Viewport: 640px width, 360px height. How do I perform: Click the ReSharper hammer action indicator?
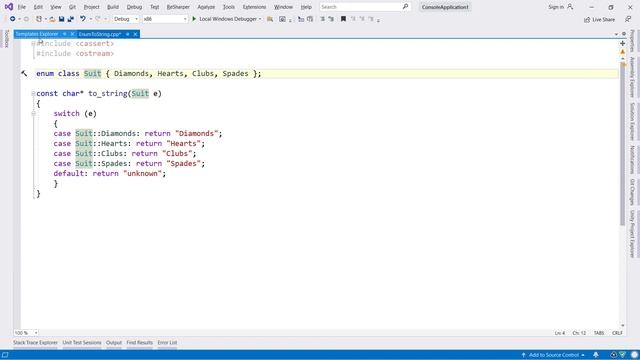[24, 73]
